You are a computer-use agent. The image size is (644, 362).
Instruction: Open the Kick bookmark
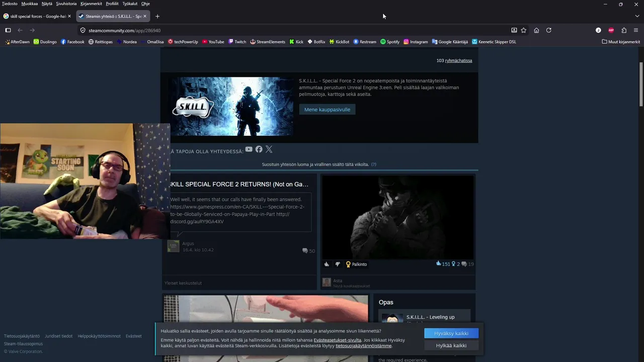point(296,42)
